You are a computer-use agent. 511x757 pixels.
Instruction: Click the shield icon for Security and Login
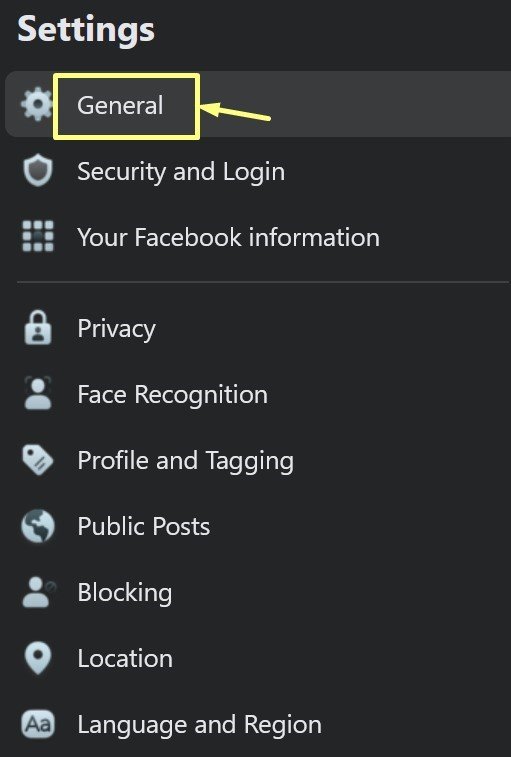point(38,170)
